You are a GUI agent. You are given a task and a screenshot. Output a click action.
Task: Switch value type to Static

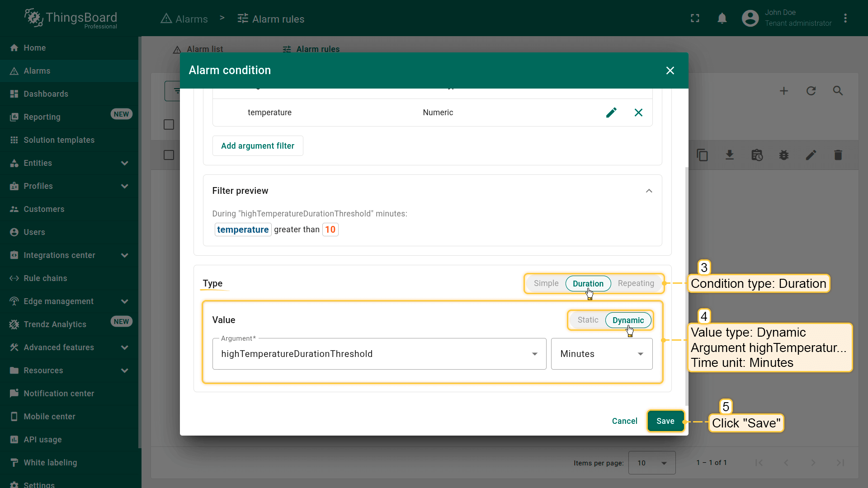[x=588, y=320]
